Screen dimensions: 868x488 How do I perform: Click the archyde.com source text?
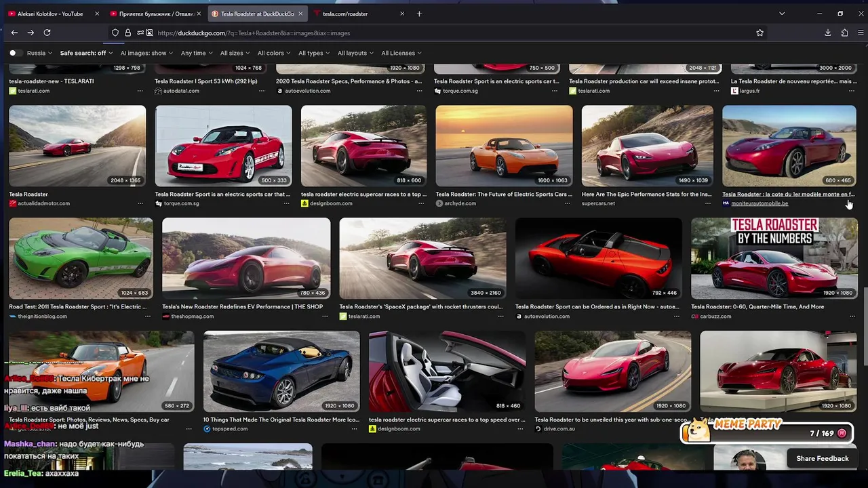[x=460, y=203]
